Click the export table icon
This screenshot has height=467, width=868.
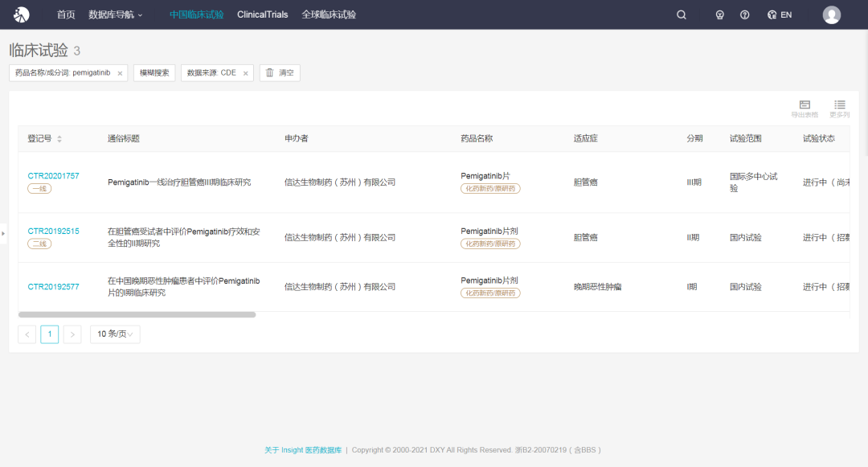[x=805, y=109]
